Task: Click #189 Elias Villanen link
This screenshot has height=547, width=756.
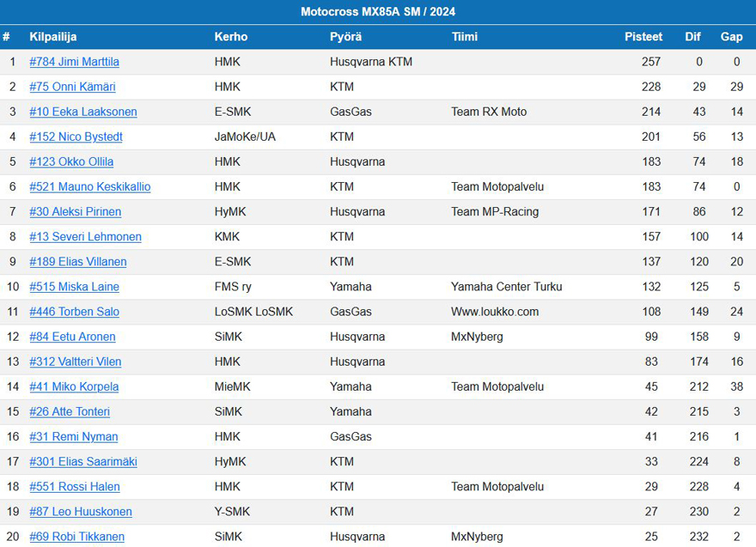Action: 78,262
